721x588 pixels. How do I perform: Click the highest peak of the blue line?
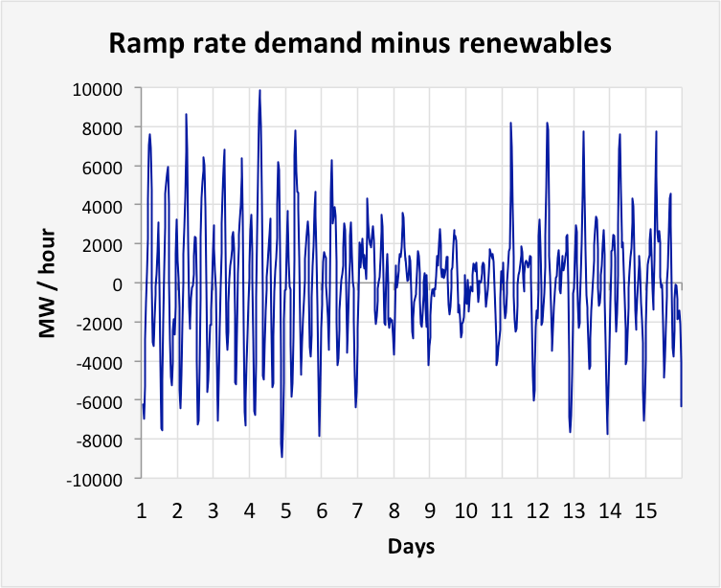click(x=259, y=91)
